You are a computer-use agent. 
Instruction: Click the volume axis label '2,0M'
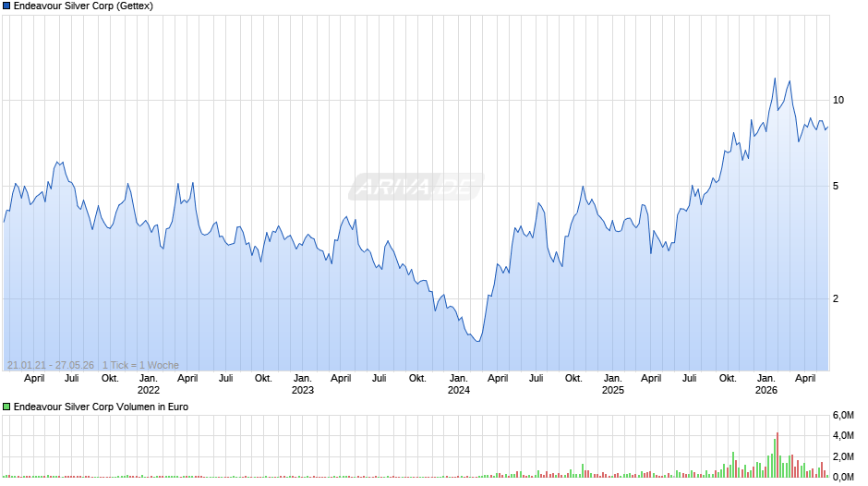(843, 456)
